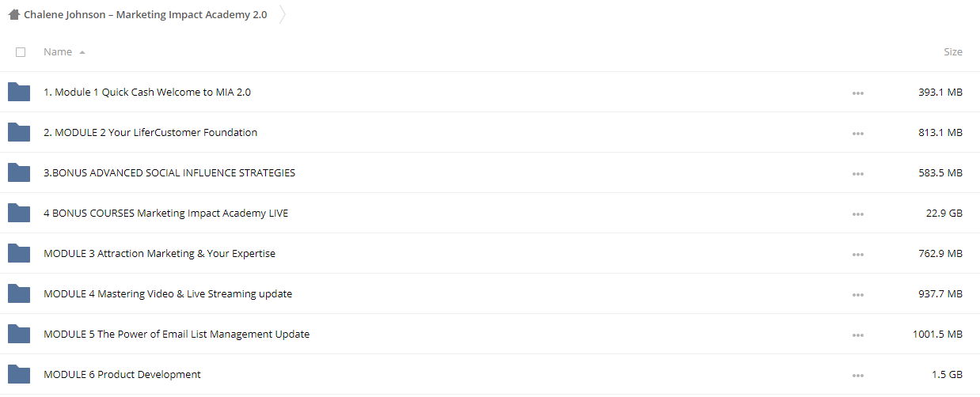Click the folder icon for MODULE 4 Mastering Video
Screen dimensions: 980x397
click(x=19, y=294)
